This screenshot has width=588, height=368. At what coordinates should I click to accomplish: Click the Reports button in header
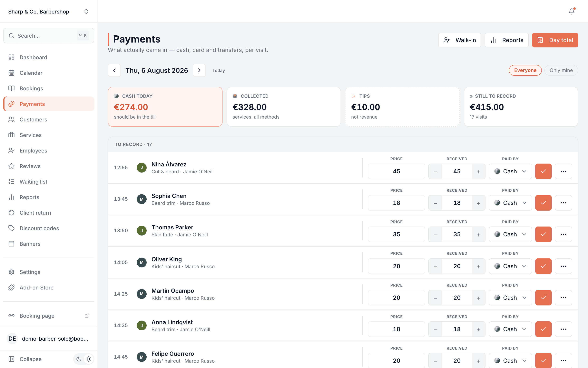507,40
